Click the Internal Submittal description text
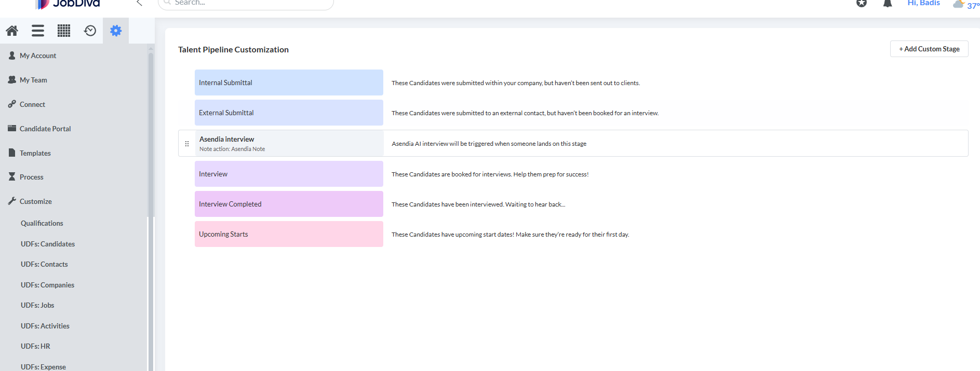This screenshot has height=371, width=980. (516, 83)
